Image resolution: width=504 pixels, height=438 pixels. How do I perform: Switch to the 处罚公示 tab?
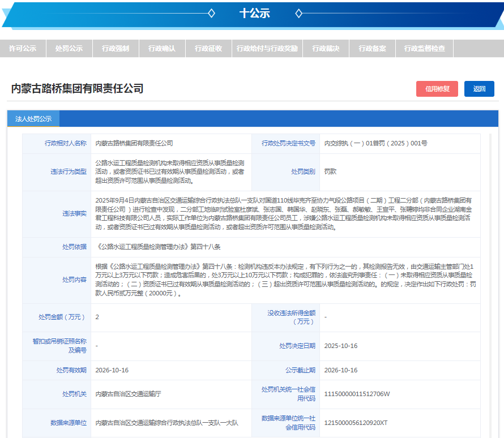(x=69, y=49)
